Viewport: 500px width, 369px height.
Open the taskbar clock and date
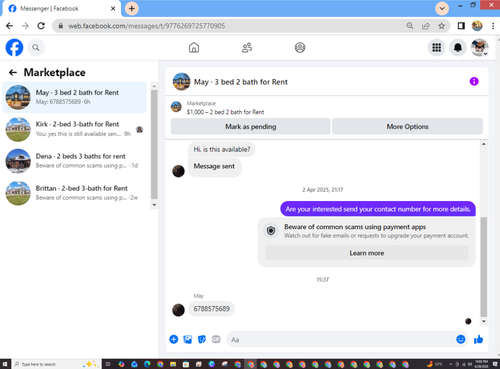click(x=481, y=364)
